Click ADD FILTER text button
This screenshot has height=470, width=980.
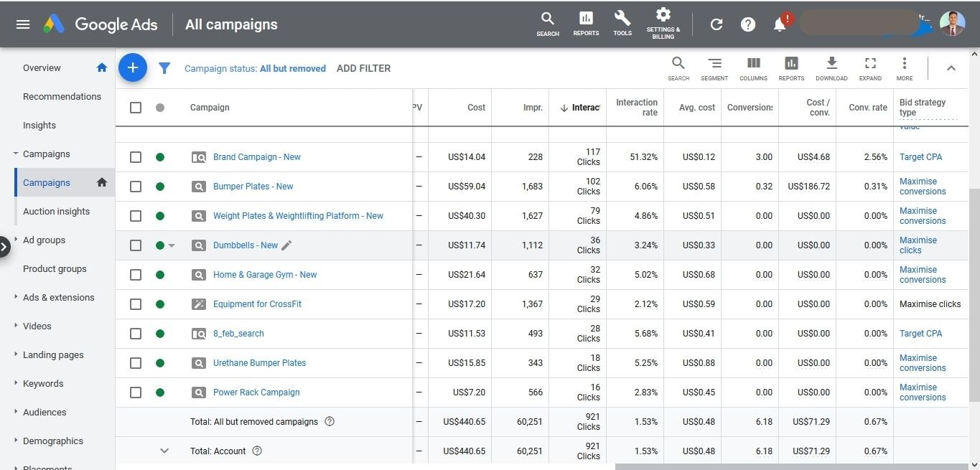point(363,69)
